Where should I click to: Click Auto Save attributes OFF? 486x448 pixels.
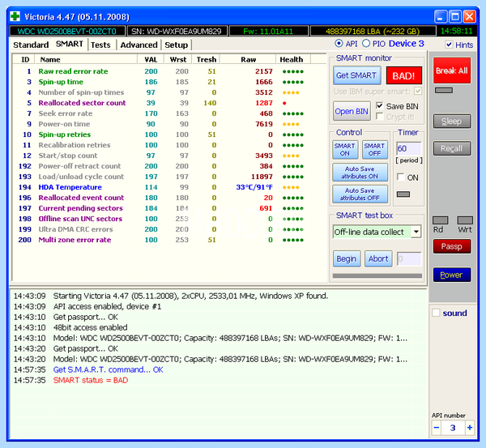[360, 194]
